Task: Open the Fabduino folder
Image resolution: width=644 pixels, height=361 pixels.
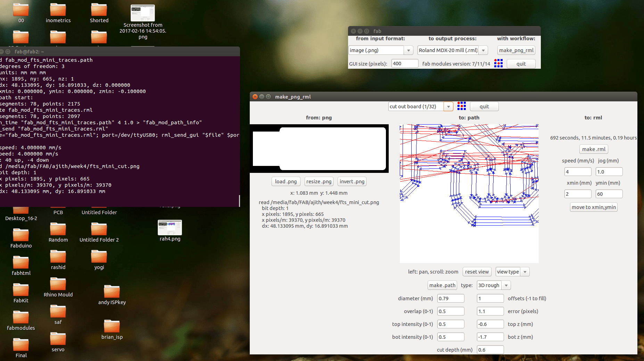Action: point(21,238)
